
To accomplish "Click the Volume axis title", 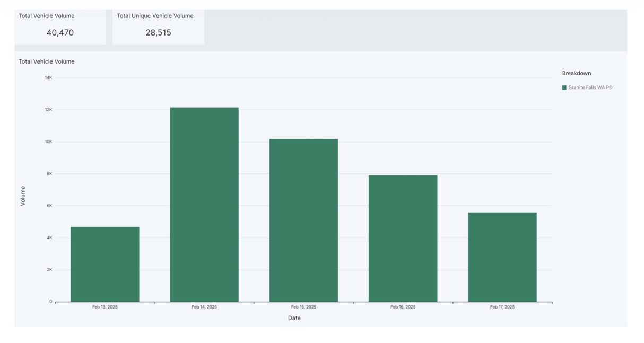I will pyautogui.click(x=23, y=196).
